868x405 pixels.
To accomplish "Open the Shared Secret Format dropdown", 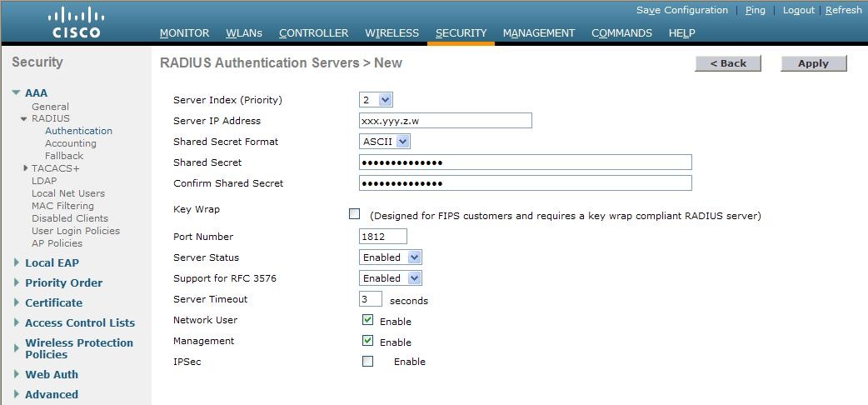I will coord(385,142).
